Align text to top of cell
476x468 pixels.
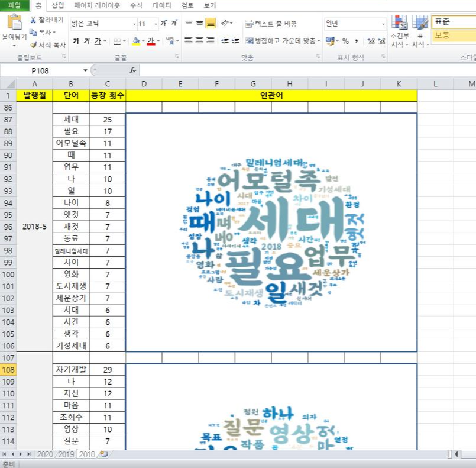pos(189,22)
